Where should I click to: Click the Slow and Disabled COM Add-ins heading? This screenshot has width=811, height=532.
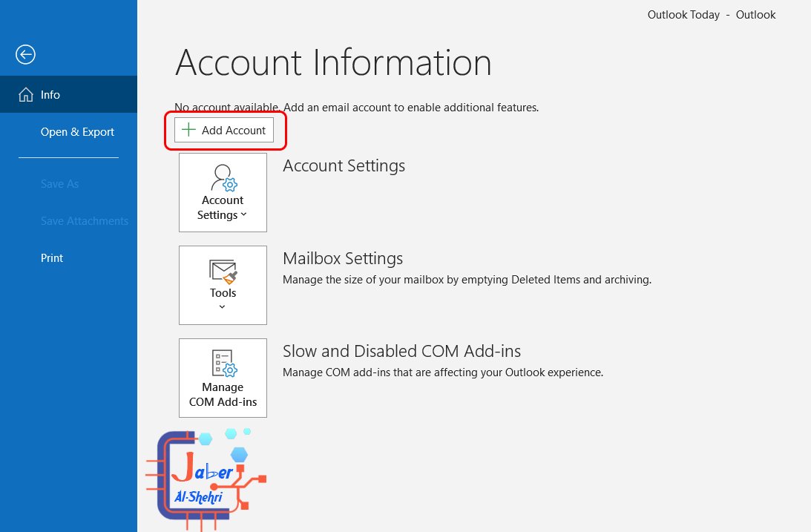(x=402, y=351)
